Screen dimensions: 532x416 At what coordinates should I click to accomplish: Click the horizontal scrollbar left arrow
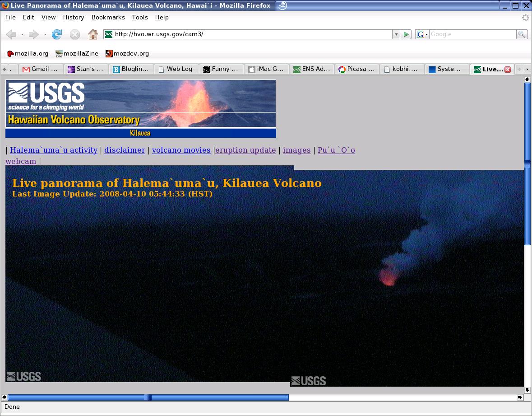(x=4, y=397)
